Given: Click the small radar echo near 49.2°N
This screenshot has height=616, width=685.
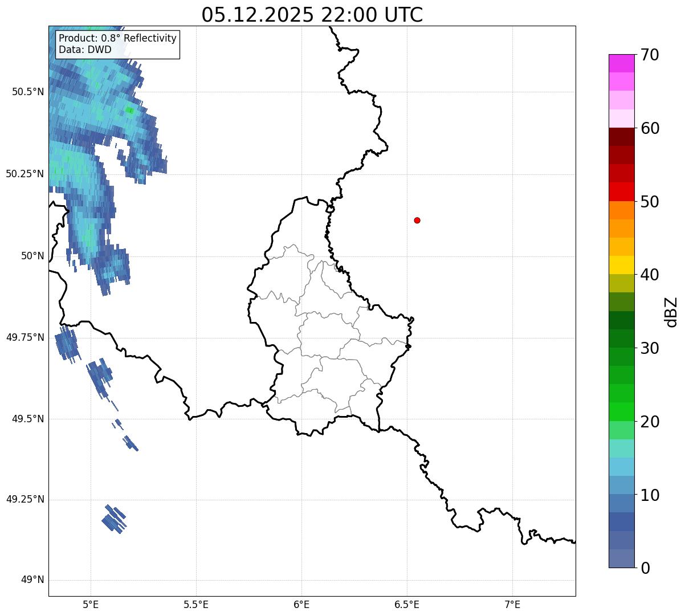Looking at the screenshot, I should coord(114,519).
